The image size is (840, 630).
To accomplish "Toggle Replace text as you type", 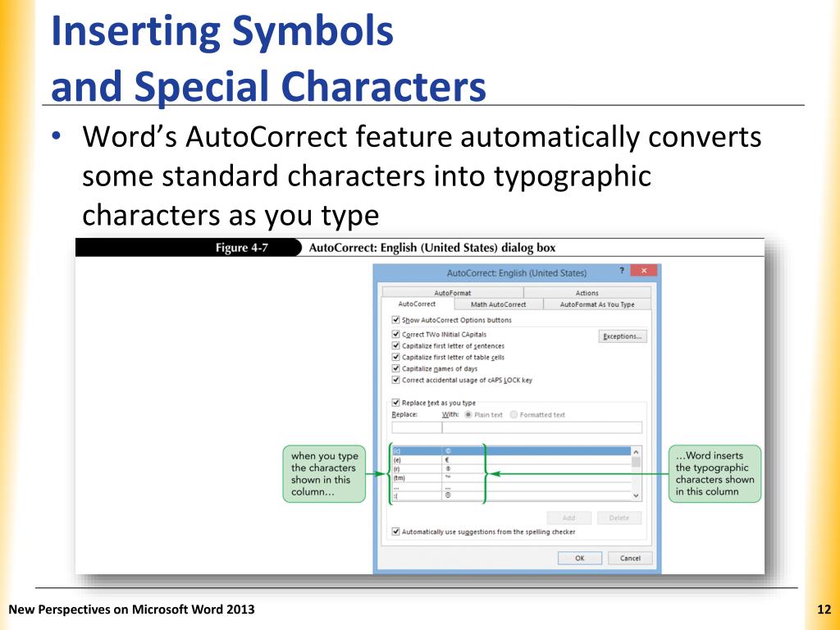I will pos(396,402).
